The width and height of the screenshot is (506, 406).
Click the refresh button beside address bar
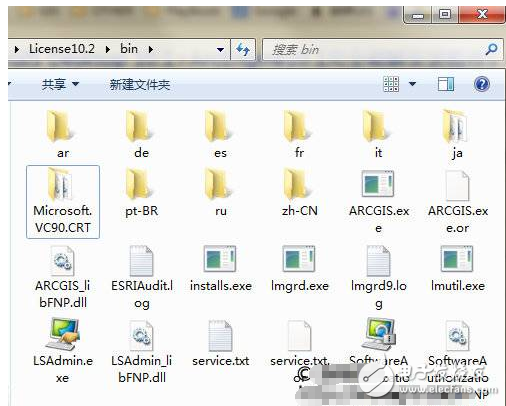[x=243, y=49]
